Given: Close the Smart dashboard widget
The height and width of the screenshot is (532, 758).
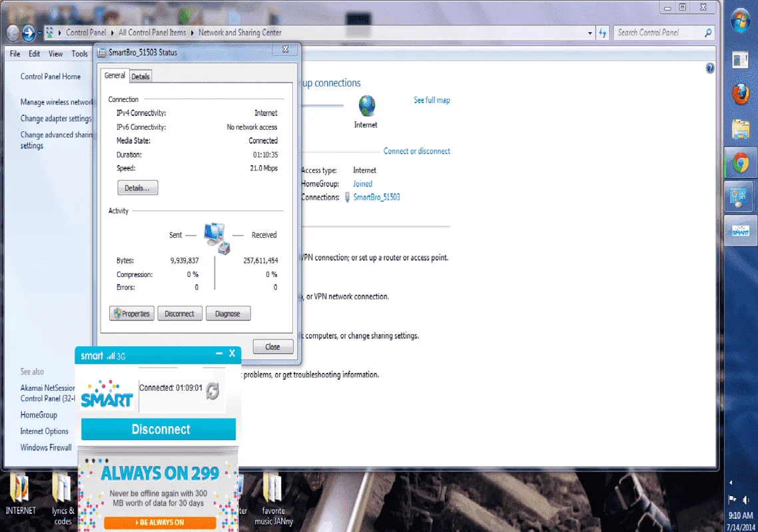Looking at the screenshot, I should [x=232, y=354].
